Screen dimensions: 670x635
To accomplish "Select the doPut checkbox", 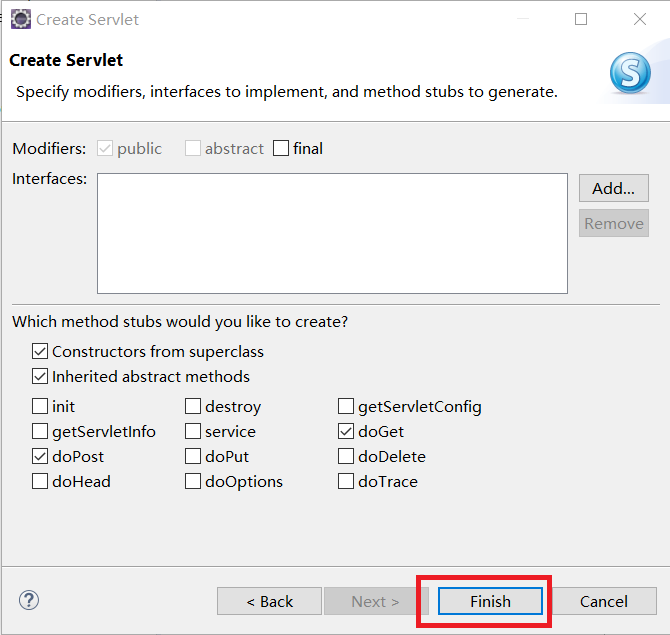I will click(x=193, y=457).
